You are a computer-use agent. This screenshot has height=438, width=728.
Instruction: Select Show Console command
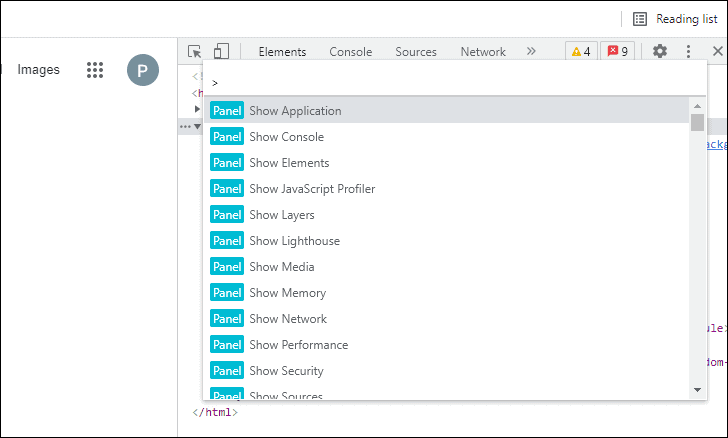point(447,137)
